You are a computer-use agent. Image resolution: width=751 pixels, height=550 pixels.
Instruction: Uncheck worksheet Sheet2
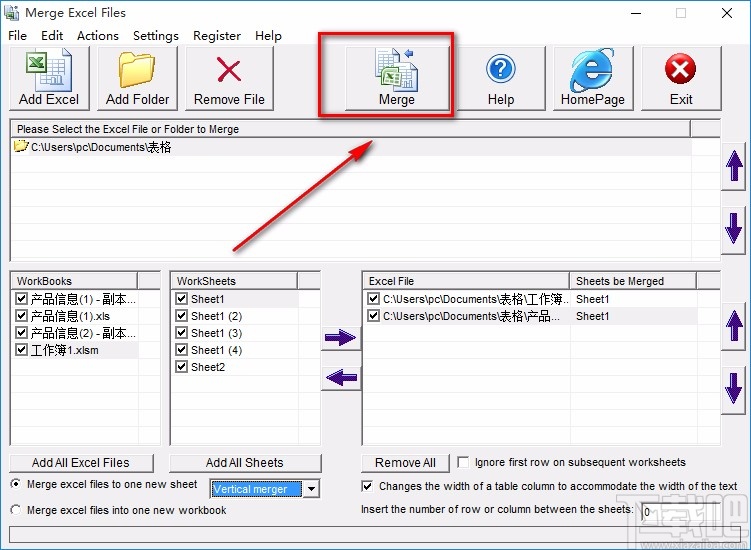point(181,367)
